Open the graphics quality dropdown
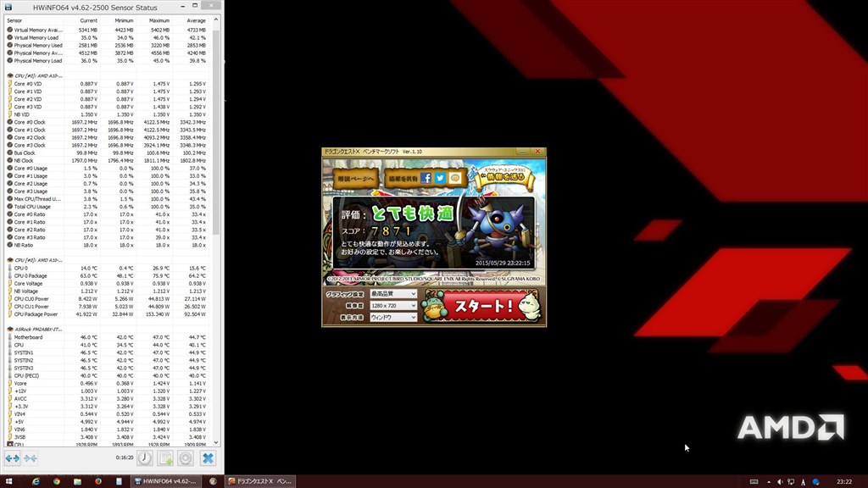 tap(393, 294)
